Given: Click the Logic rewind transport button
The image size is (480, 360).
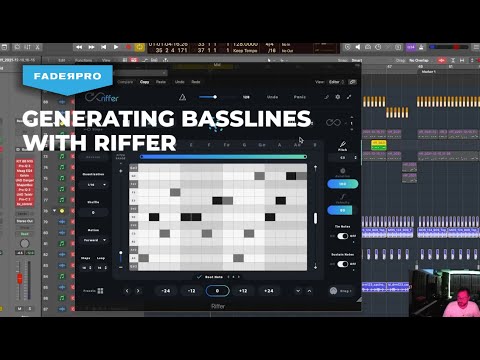Looking at the screenshot, I should pyautogui.click(x=79, y=47).
